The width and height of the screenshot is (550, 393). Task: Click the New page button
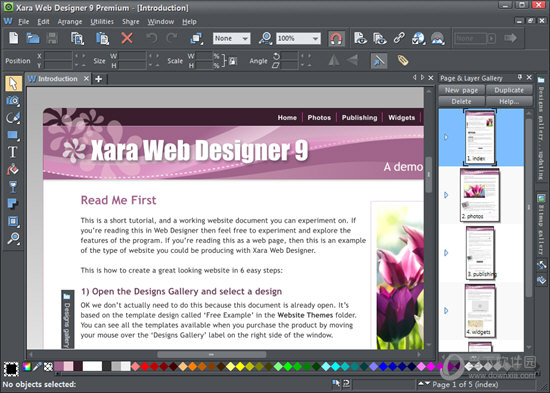pyautogui.click(x=461, y=90)
